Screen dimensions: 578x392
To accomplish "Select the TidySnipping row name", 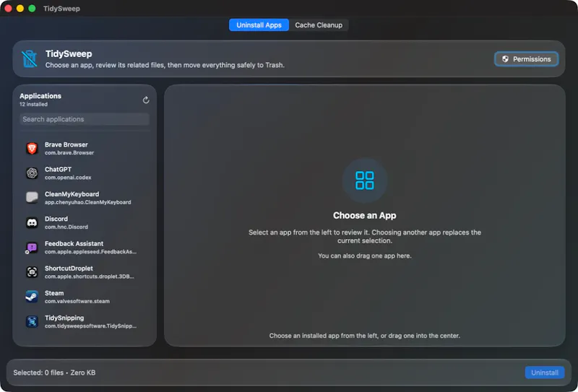I will (64, 318).
